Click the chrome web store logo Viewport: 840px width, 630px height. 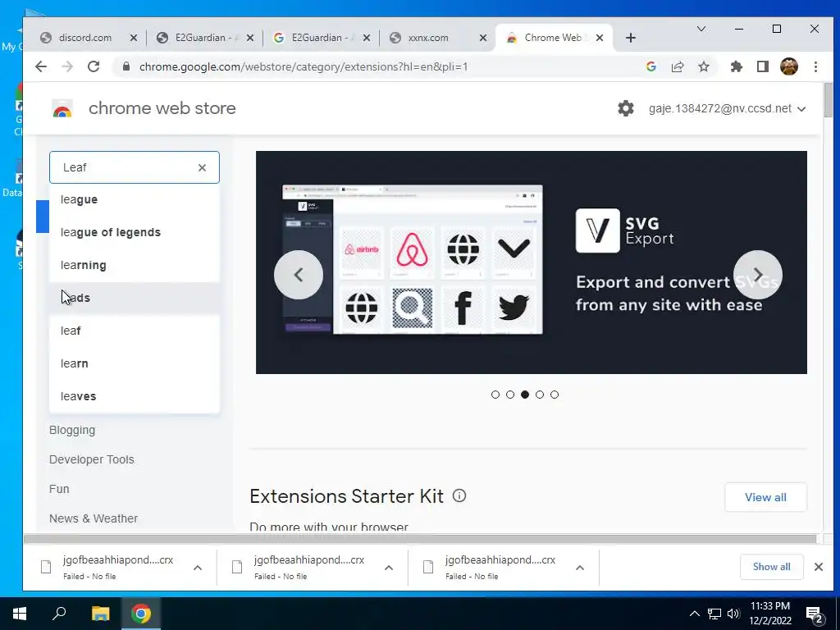coord(62,109)
